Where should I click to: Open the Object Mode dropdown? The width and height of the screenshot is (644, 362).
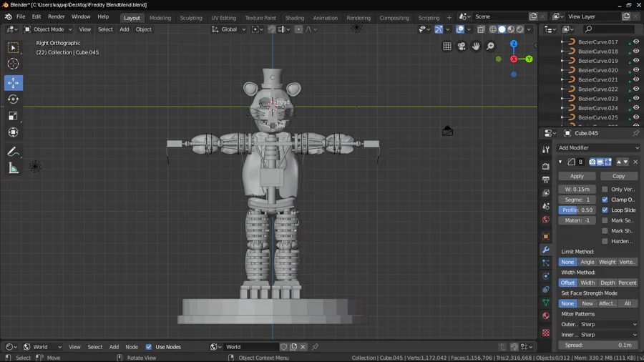point(49,29)
